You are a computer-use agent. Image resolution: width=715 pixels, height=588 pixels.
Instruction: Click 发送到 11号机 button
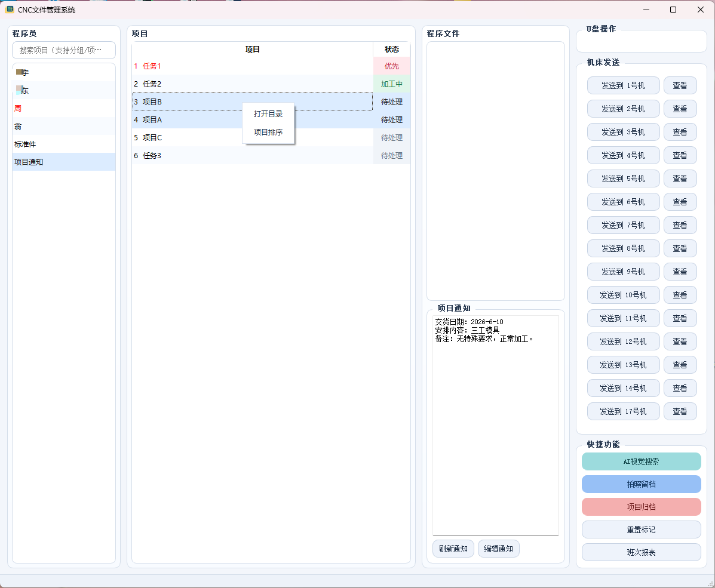tap(624, 318)
